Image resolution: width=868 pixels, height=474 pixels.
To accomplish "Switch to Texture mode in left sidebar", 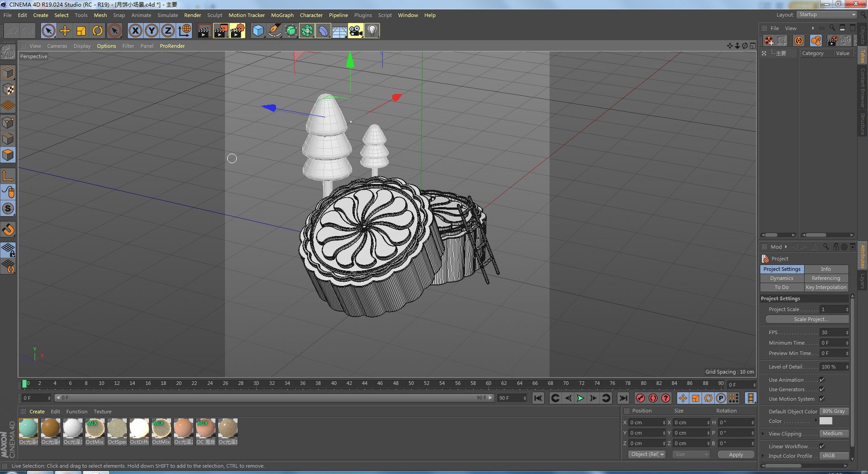I will pyautogui.click(x=8, y=90).
